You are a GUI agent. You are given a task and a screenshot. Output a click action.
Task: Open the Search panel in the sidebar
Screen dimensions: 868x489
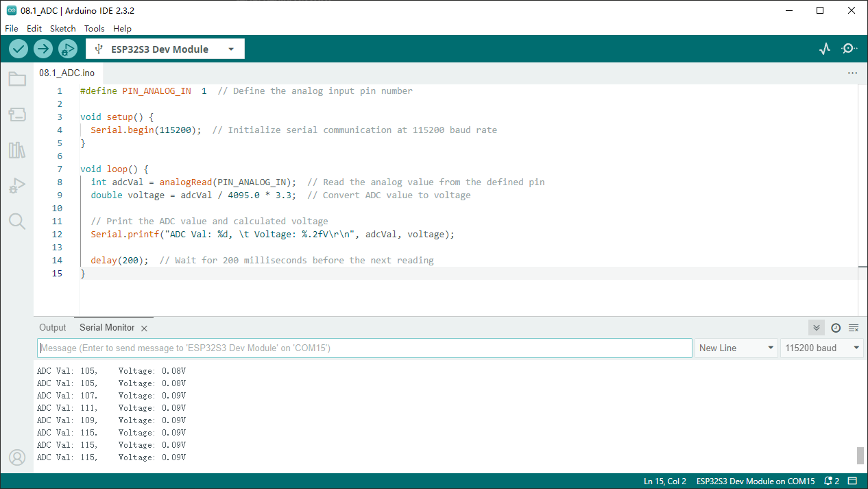coord(17,221)
